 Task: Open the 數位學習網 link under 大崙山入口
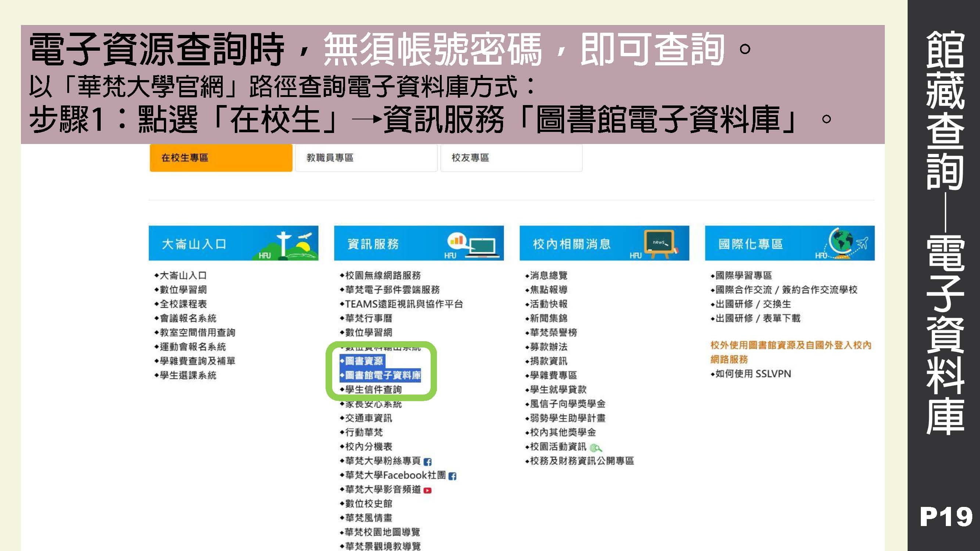pos(183,290)
